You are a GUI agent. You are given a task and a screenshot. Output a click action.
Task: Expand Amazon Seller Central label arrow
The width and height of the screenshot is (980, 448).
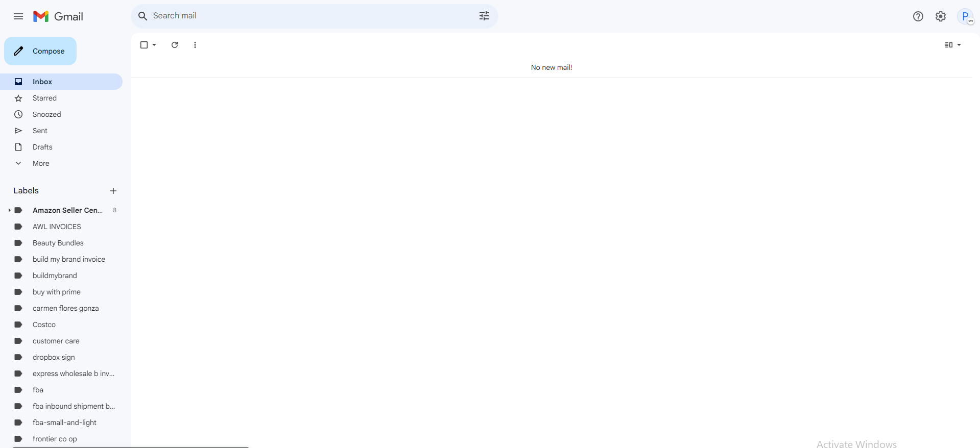[x=9, y=210]
